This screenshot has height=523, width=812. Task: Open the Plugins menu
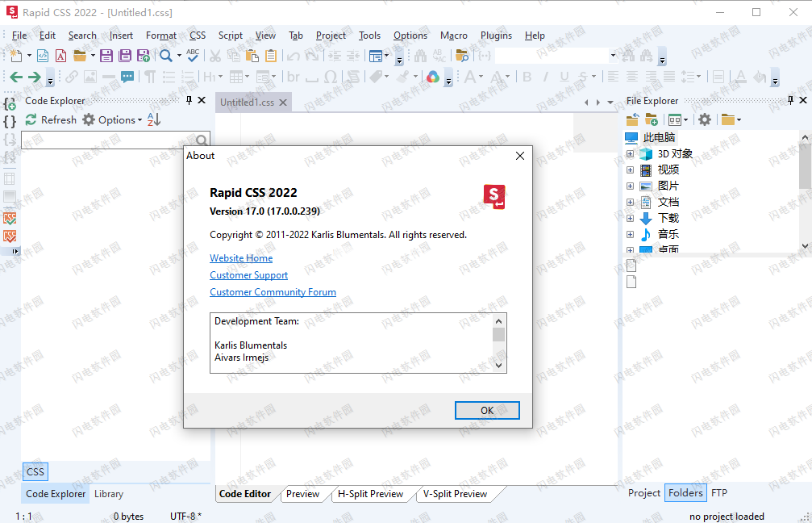(x=496, y=36)
